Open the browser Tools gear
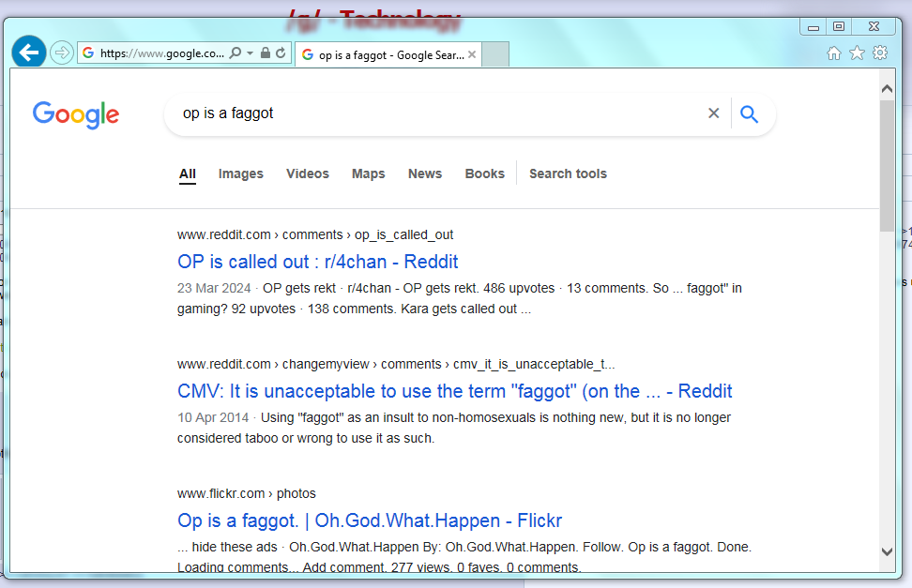 [x=880, y=53]
